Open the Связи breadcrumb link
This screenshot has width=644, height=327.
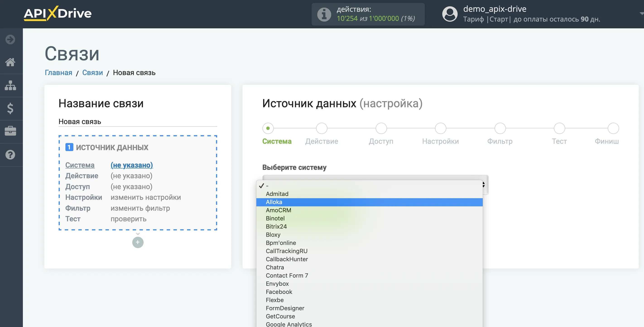[x=92, y=73]
